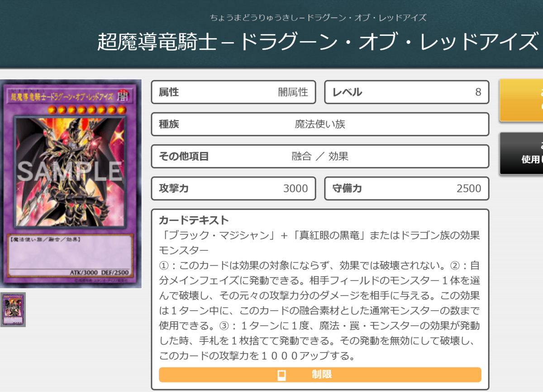Click the card icon in 制限 bar

click(x=281, y=375)
